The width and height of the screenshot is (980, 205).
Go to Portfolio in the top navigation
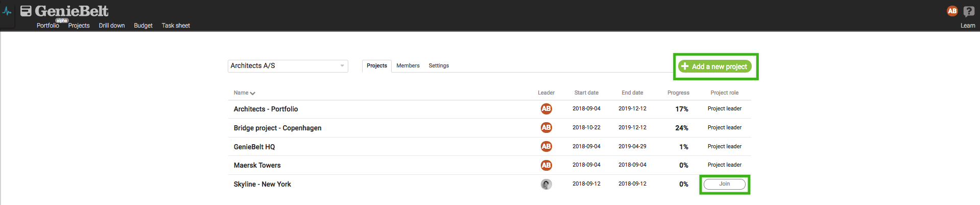pyautogui.click(x=48, y=26)
